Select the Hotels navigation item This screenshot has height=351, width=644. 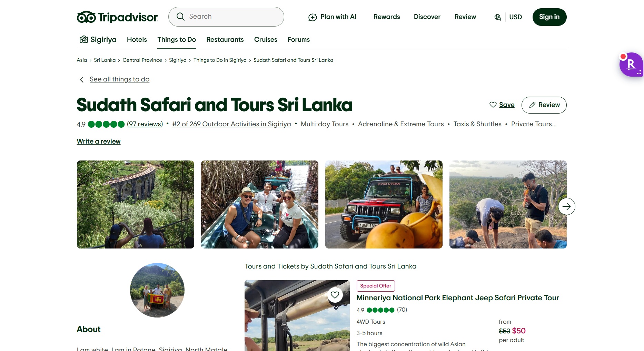137,39
